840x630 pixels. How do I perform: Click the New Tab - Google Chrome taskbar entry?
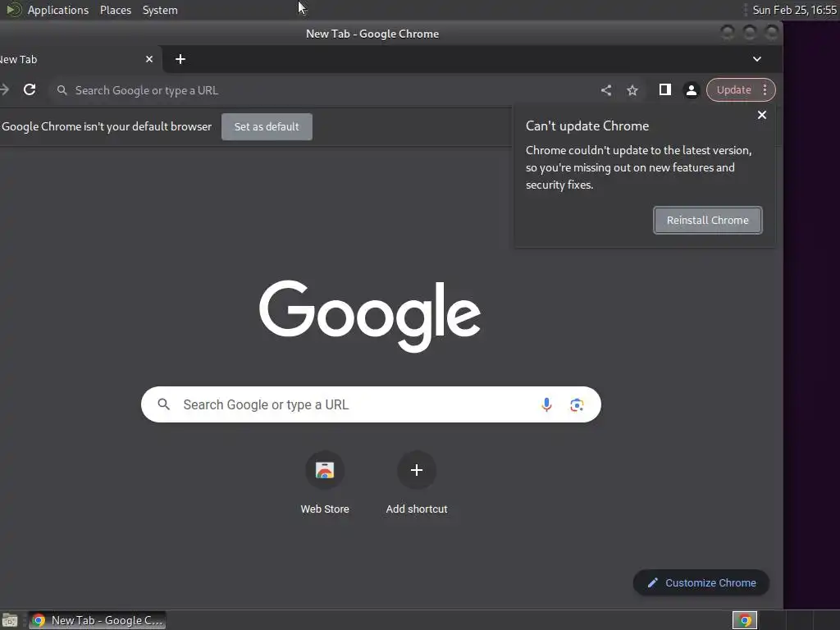pyautogui.click(x=97, y=620)
